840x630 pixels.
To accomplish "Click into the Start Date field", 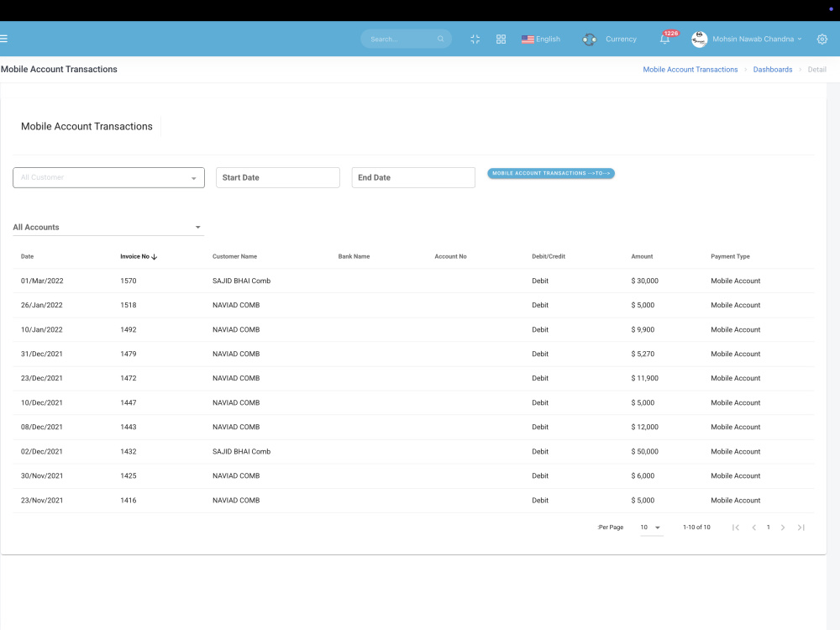I will tap(277, 178).
